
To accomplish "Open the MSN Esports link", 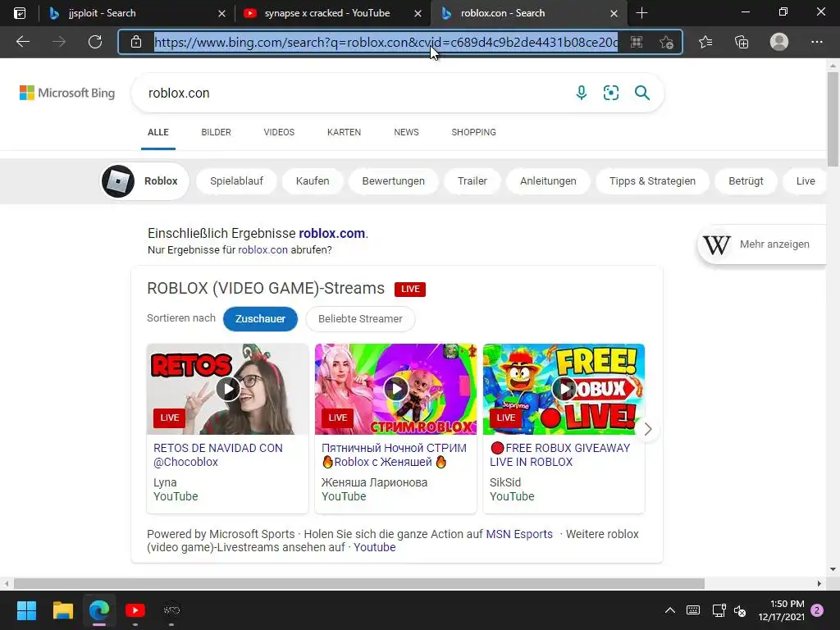I will coord(519,534).
